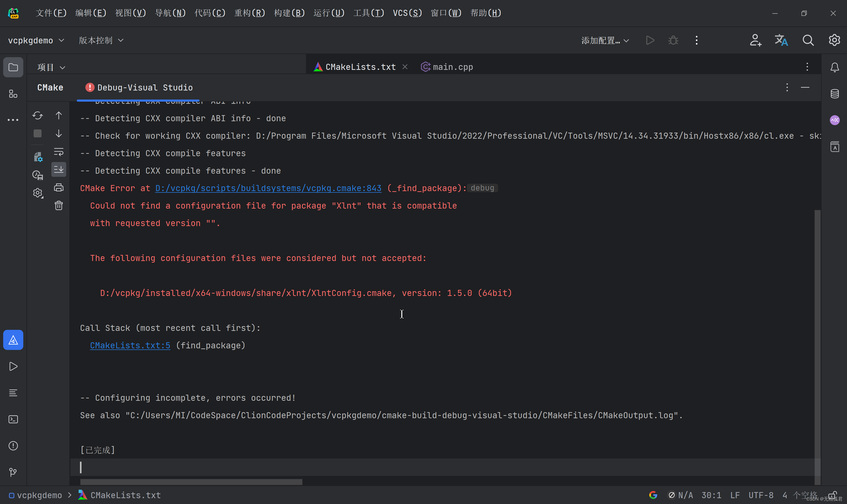847x504 pixels.
Task: Open the vcpkg.cmake:843 error link
Action: 268,188
